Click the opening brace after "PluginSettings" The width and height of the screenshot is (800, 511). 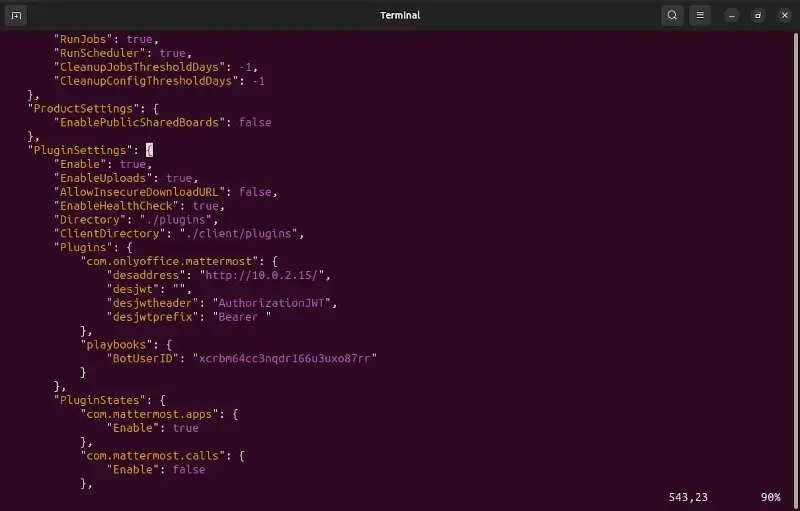[149, 150]
